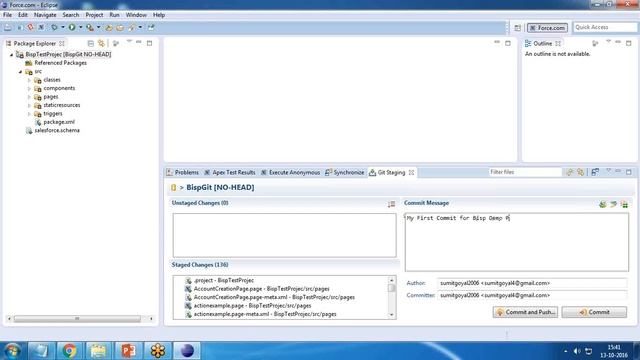This screenshot has height=360, width=640.
Task: Click the Filter files input
Action: click(x=525, y=172)
